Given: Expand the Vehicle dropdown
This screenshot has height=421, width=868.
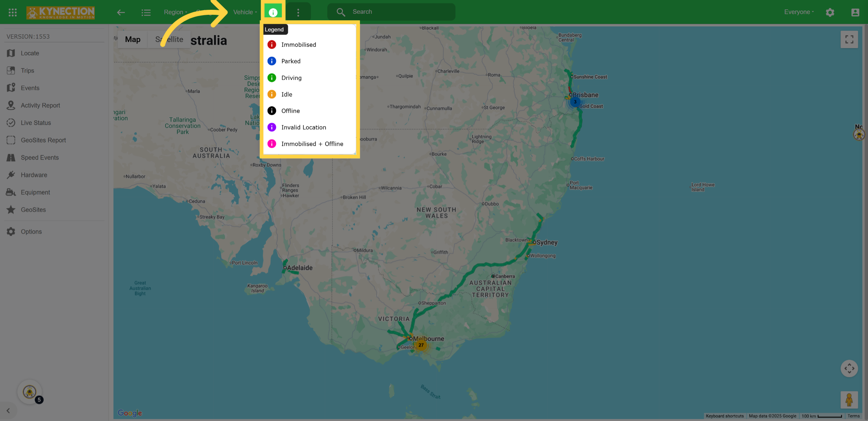Looking at the screenshot, I should pyautogui.click(x=245, y=12).
